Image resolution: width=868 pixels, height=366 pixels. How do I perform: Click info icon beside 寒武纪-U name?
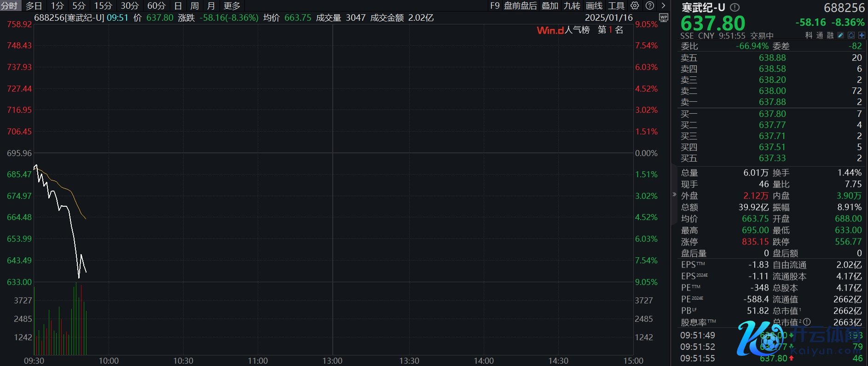tap(735, 7)
